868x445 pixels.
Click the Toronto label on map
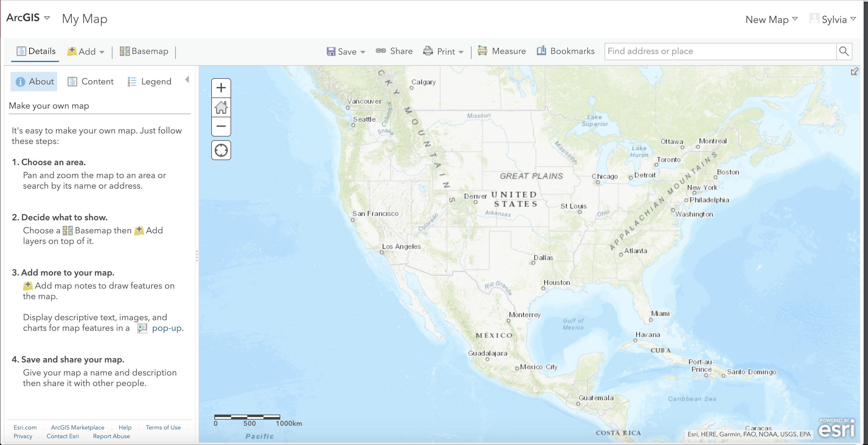[x=669, y=160]
